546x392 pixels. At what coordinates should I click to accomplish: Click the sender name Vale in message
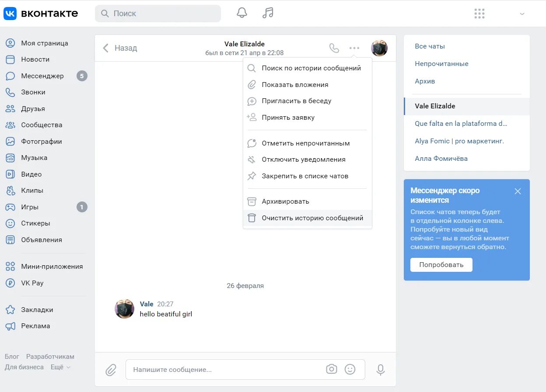[147, 304]
